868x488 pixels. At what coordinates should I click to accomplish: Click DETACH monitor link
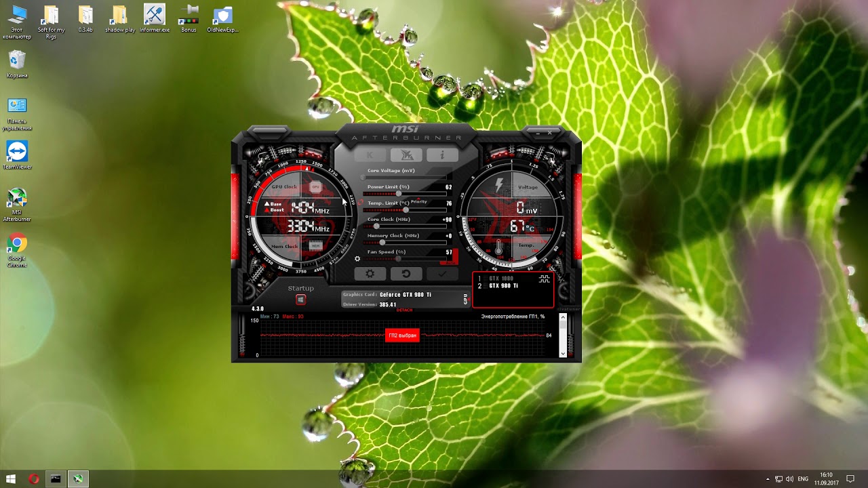(404, 310)
